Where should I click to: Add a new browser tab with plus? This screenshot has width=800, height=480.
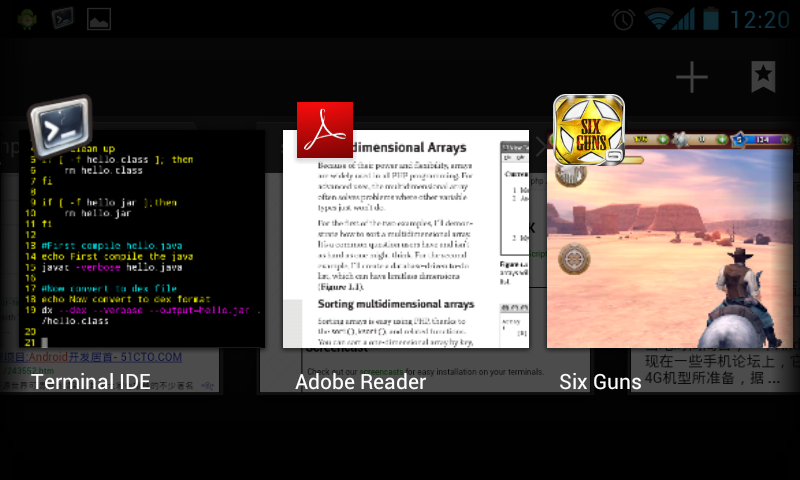pyautogui.click(x=692, y=77)
